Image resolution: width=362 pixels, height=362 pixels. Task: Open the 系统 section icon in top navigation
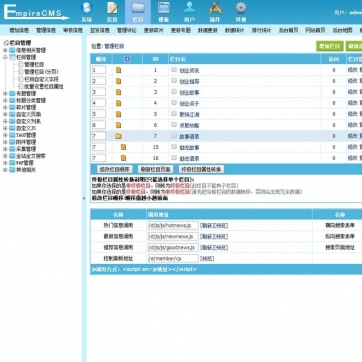[x=86, y=8]
